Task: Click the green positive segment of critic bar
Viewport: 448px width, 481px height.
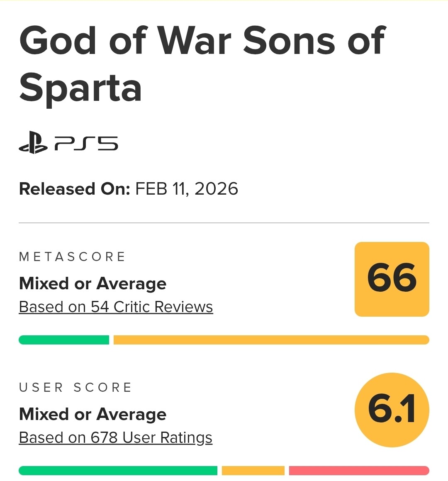Action: (x=64, y=340)
